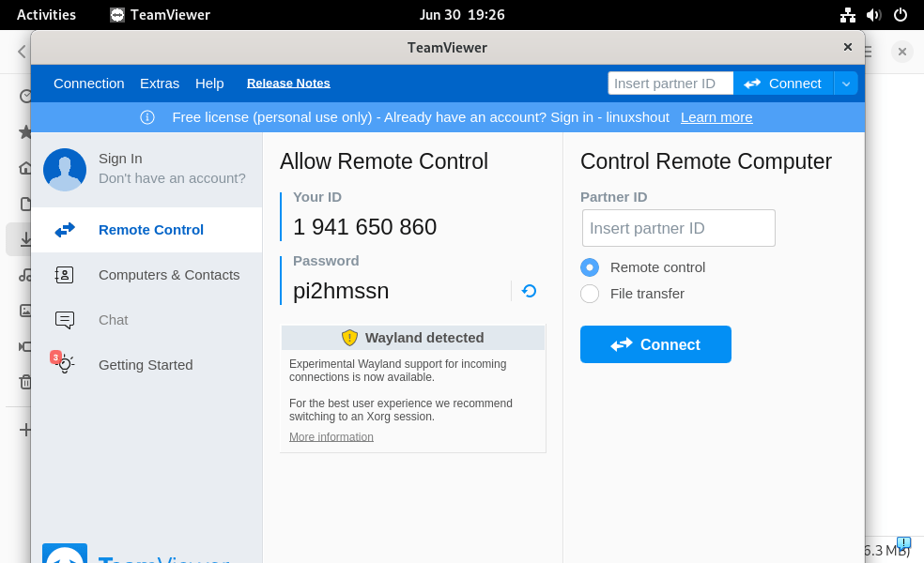
Task: Focus the header Insert partner ID field
Action: (670, 84)
